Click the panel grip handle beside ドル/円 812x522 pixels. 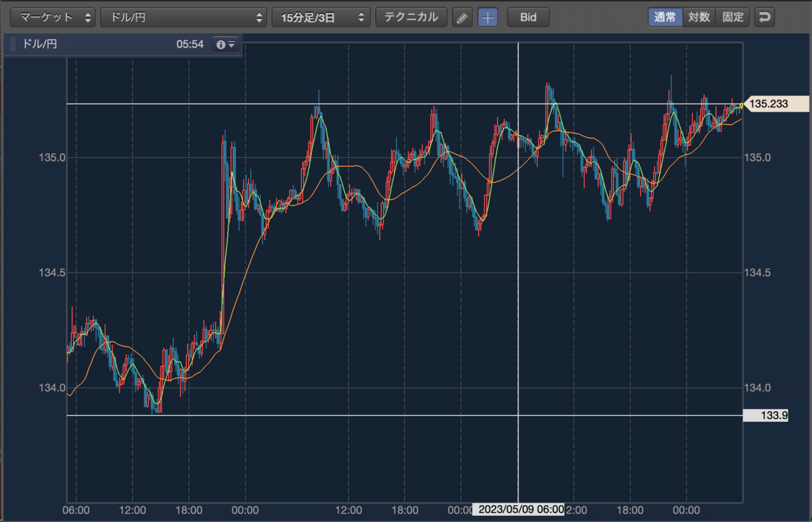click(x=13, y=45)
